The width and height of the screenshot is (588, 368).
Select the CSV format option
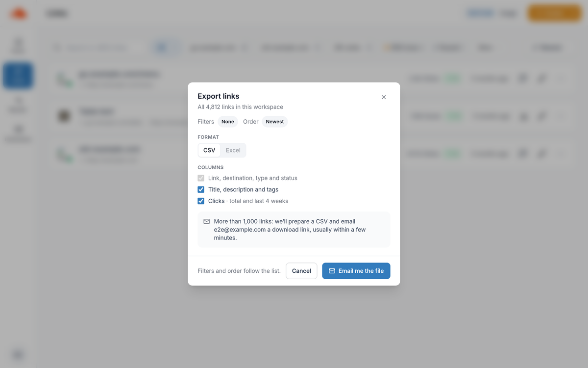click(209, 150)
